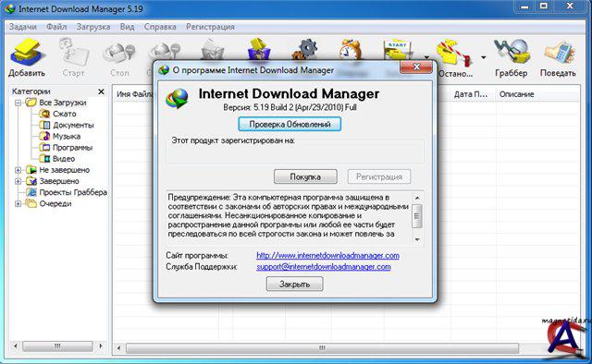Open the internetdownloadmanager.com website link
Viewport: 592px width, 364px height.
click(327, 255)
